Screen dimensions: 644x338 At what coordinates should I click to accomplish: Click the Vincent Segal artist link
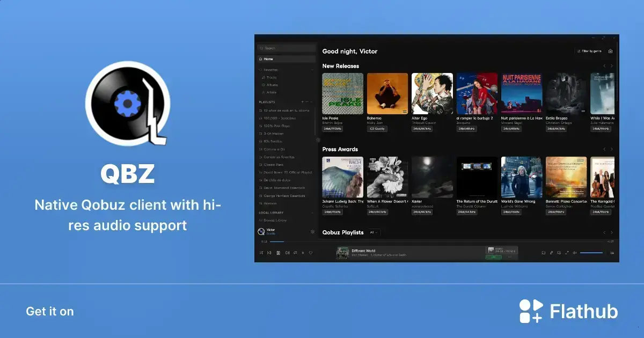(x=512, y=123)
